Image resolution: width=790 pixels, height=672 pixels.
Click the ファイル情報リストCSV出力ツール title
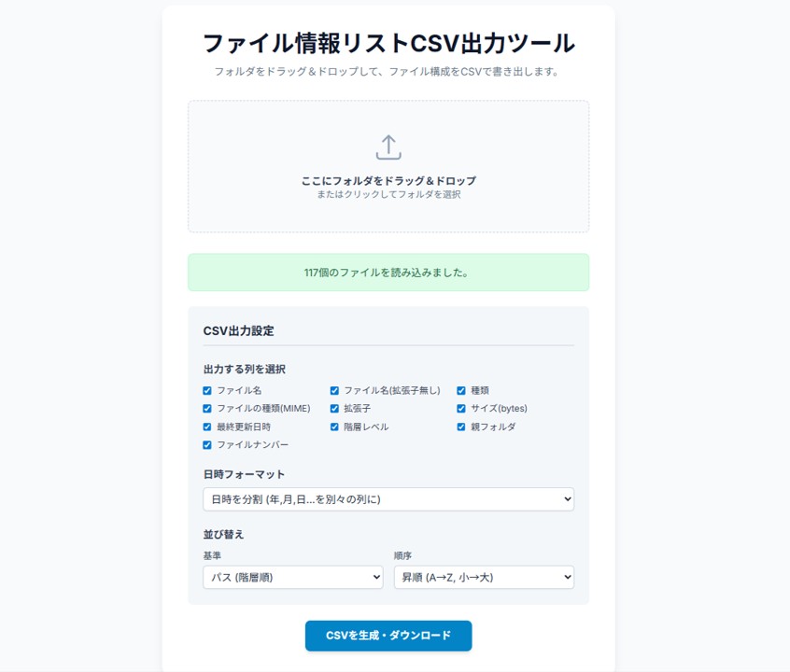[x=388, y=44]
